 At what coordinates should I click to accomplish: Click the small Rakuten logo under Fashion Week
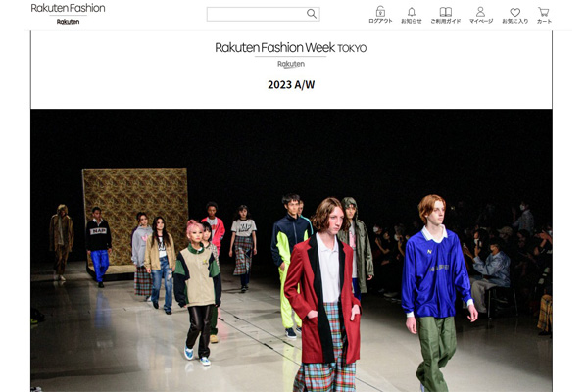(x=291, y=64)
